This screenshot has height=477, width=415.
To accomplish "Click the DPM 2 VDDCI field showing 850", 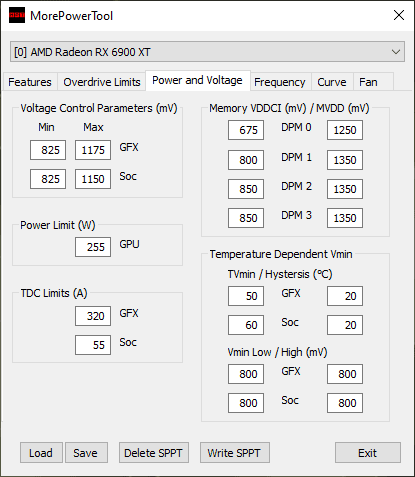I will coord(246,189).
